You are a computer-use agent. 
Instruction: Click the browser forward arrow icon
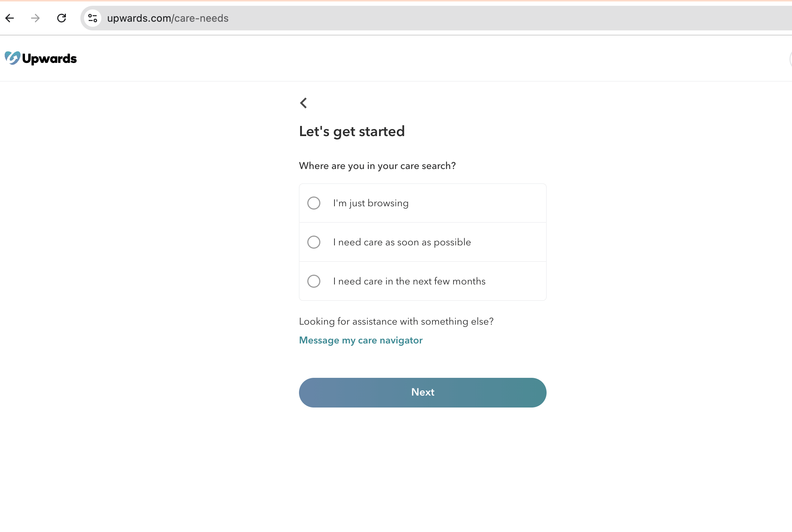pos(35,18)
